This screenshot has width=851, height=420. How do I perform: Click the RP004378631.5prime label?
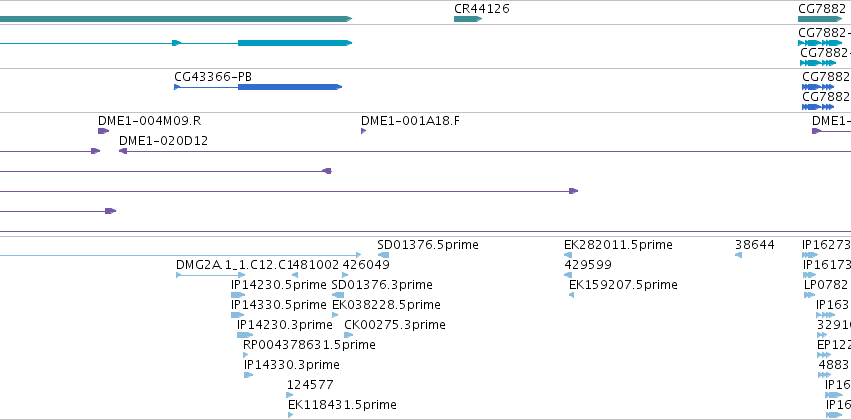point(309,345)
